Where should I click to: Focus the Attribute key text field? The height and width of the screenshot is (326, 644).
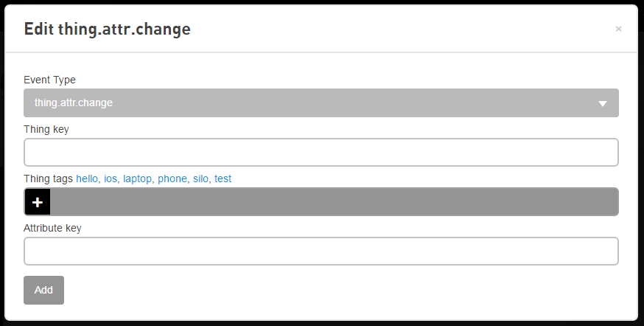coord(321,251)
